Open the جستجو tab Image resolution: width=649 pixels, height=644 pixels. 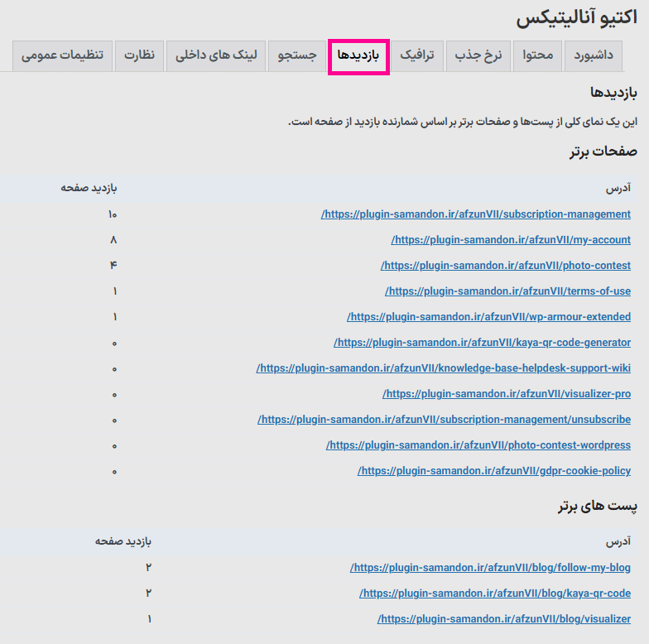pyautogui.click(x=296, y=56)
